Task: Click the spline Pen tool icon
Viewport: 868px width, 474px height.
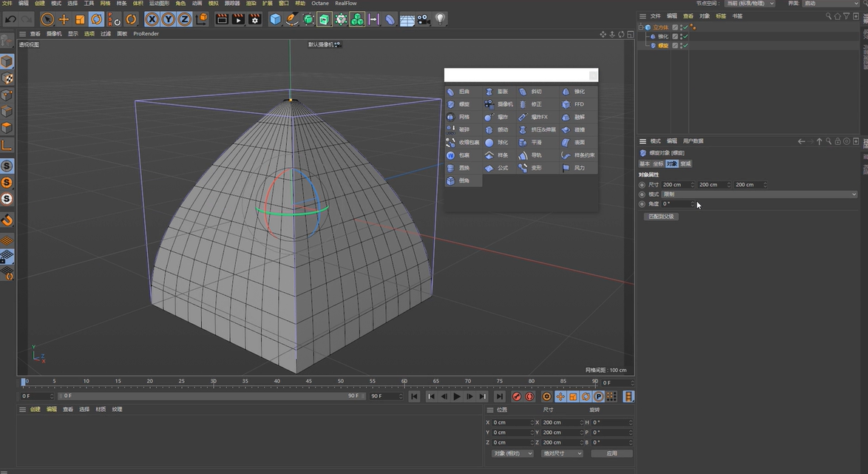Action: point(292,19)
